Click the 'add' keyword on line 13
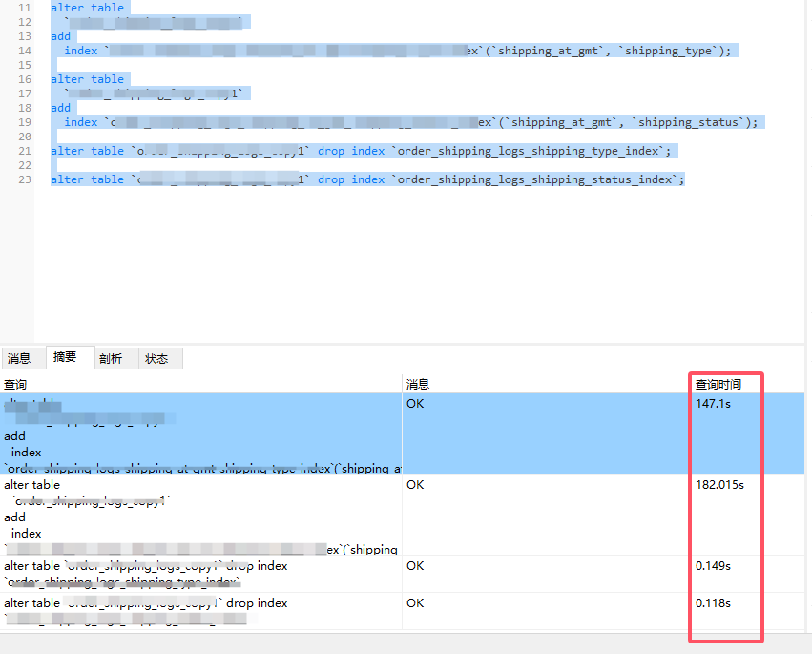 click(x=61, y=36)
